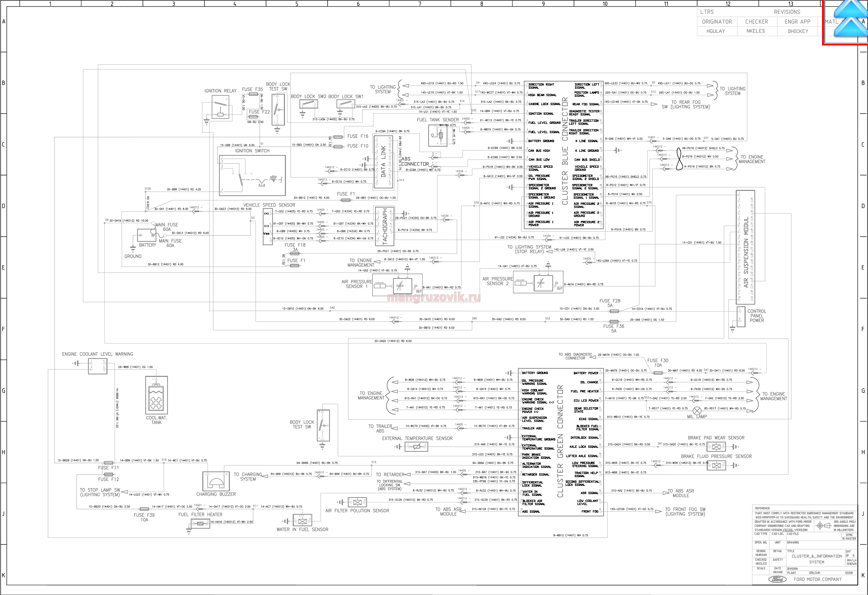Click the air filter pollution sensor symbol
Image resolution: width=868 pixels, height=595 pixels.
click(x=357, y=502)
